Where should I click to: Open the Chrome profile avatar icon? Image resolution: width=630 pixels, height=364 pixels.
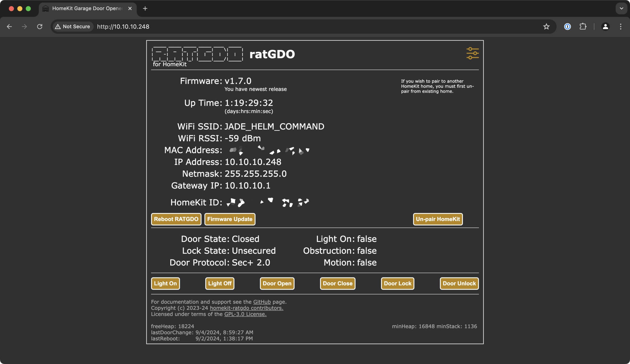point(605,27)
